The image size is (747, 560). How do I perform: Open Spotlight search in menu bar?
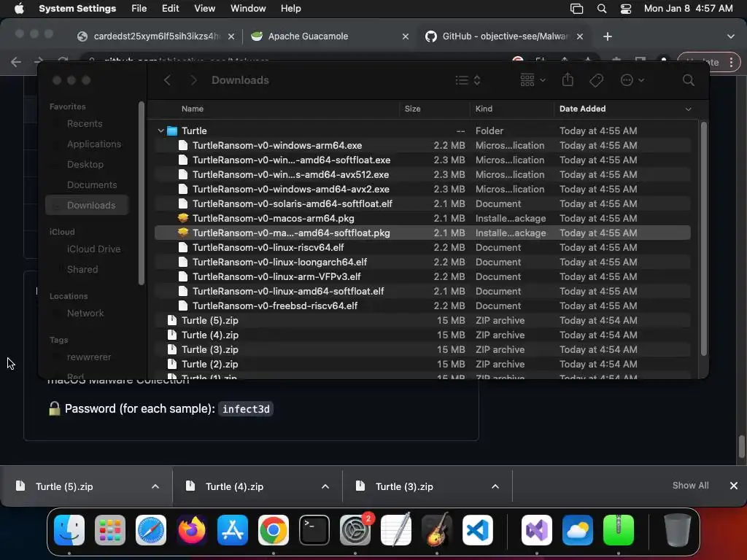click(602, 9)
